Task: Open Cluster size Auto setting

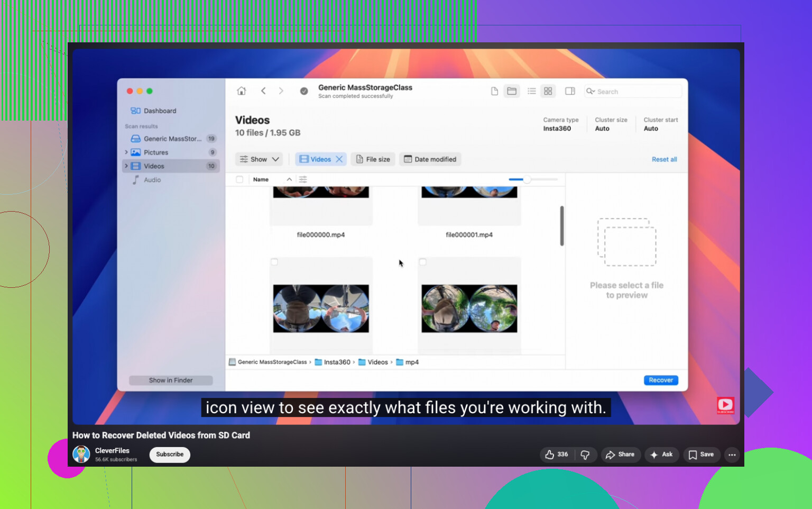Action: pos(602,129)
